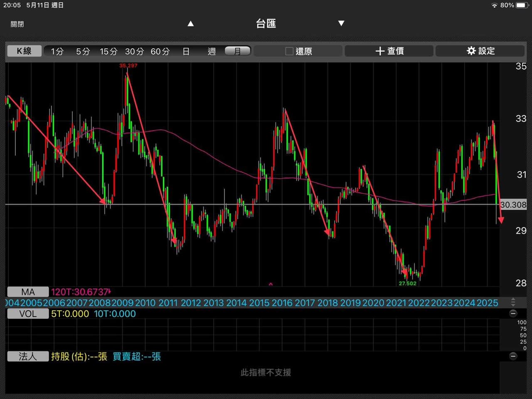The width and height of the screenshot is (532, 399).
Task: Tap year 2025 on the time axis
Action: pos(488,303)
